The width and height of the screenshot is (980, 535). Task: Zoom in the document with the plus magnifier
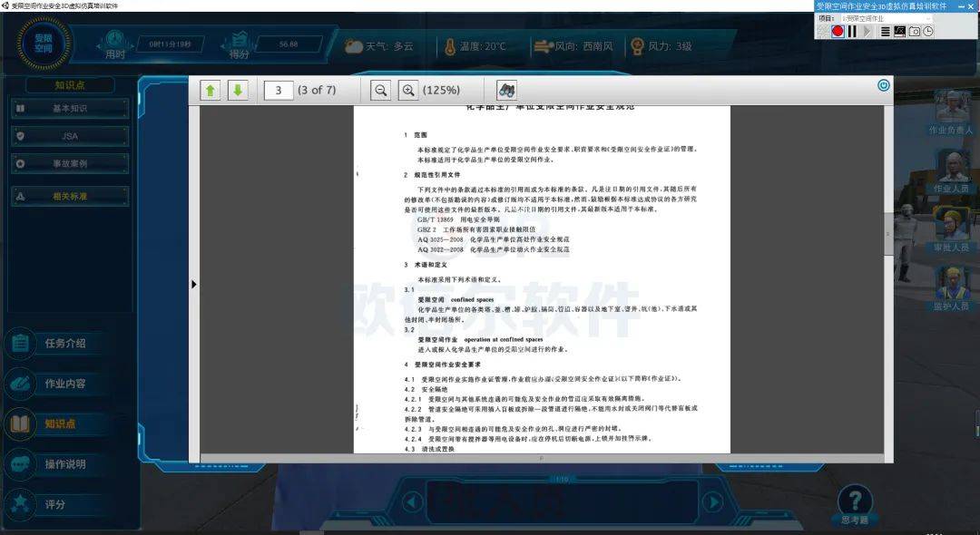(x=408, y=91)
